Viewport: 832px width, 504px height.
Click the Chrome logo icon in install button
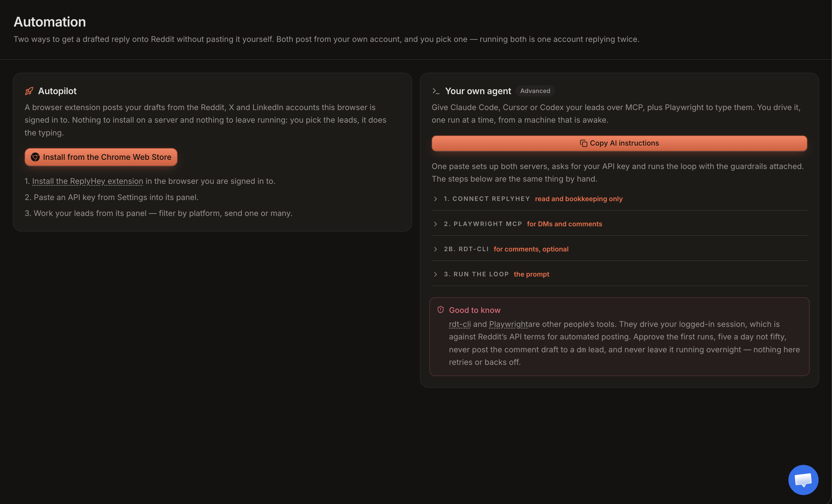[35, 157]
